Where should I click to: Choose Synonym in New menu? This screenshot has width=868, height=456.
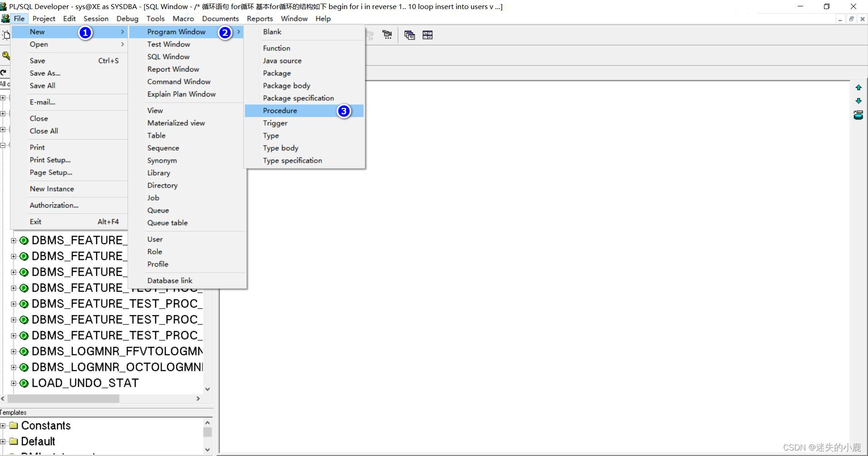click(187, 160)
